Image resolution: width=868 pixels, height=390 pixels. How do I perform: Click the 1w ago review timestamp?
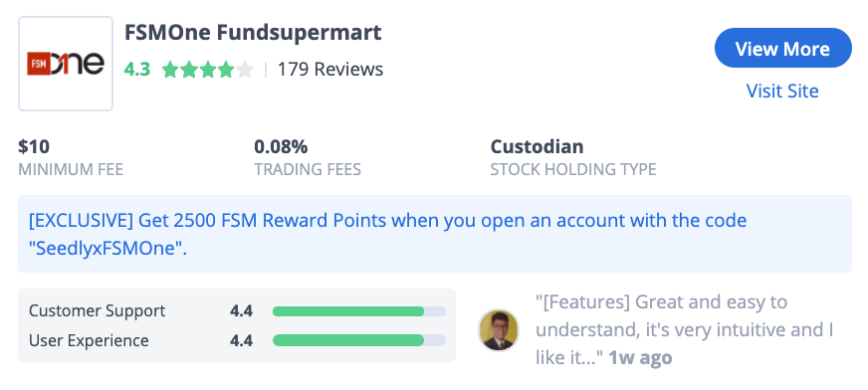640,357
